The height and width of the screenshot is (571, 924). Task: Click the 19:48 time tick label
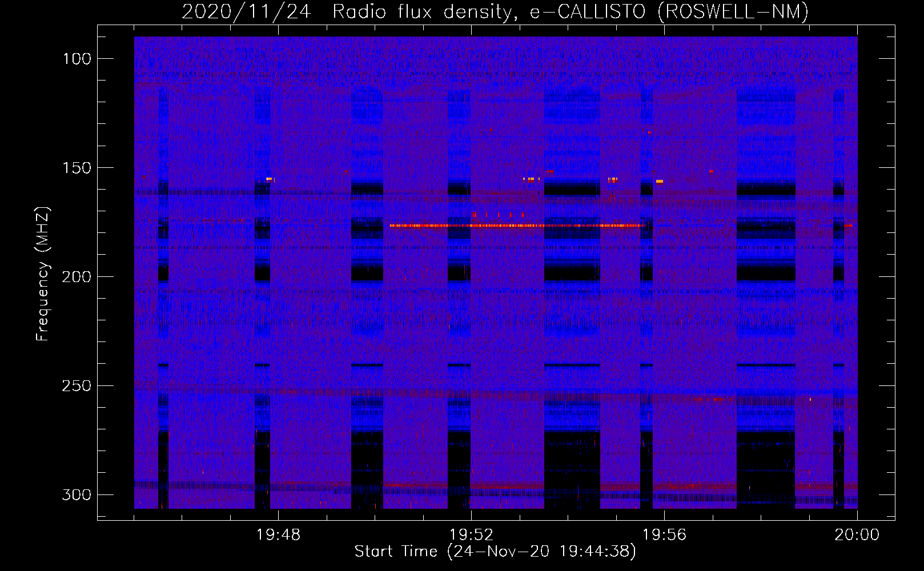(x=278, y=535)
